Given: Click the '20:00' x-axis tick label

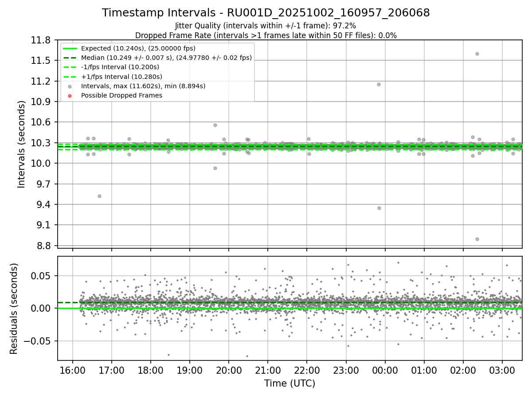Looking at the screenshot, I should point(228,370).
